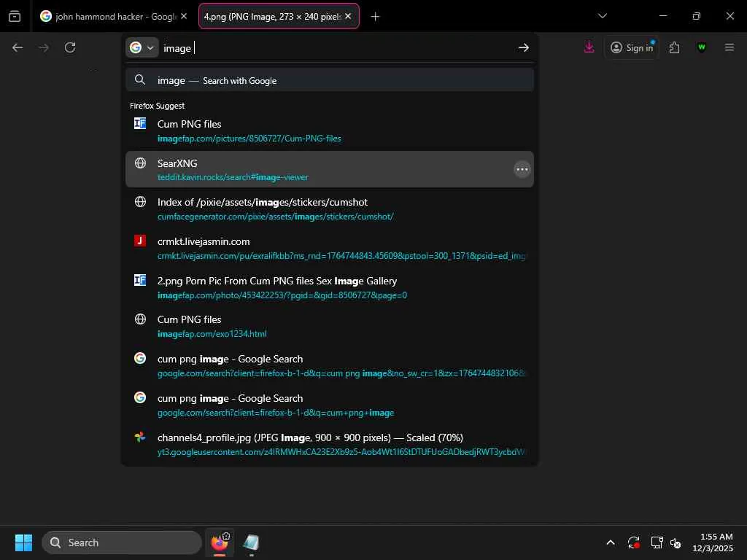Open the Google search engine switcher dropdown

coord(142,47)
